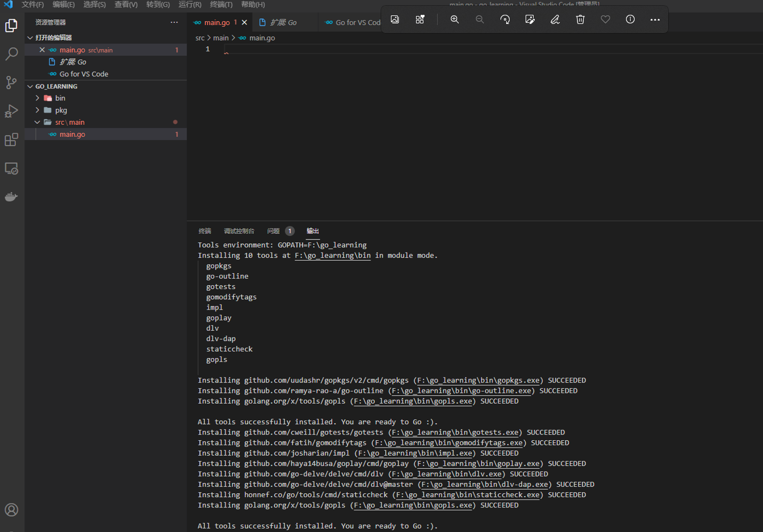Delete the image with trash icon
Viewport: 763px width, 532px height.
580,19
